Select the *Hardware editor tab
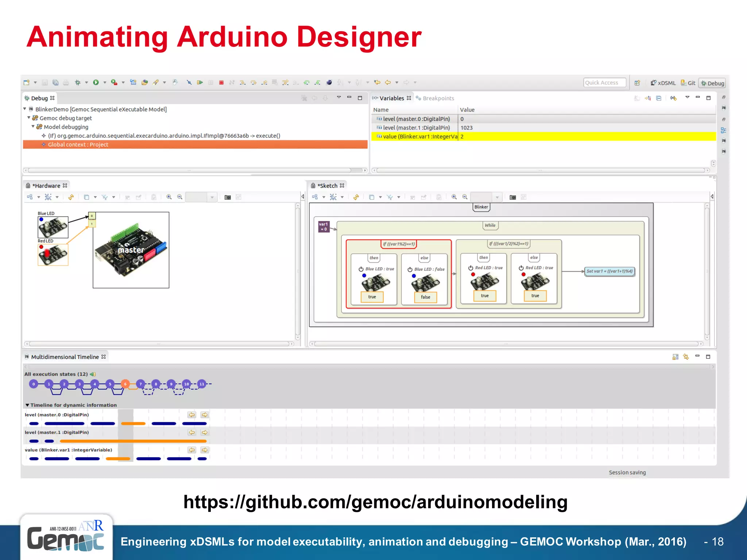Image resolution: width=747 pixels, height=560 pixels. click(46, 186)
